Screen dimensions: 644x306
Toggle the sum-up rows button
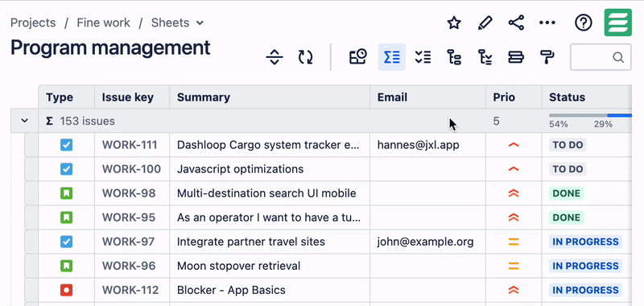(392, 57)
